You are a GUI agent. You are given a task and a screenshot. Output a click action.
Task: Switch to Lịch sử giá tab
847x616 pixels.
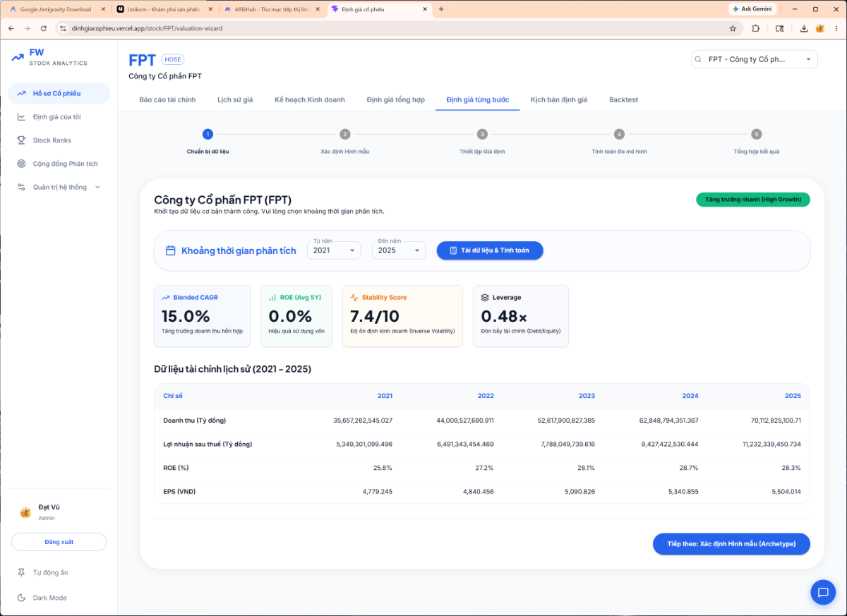(235, 99)
